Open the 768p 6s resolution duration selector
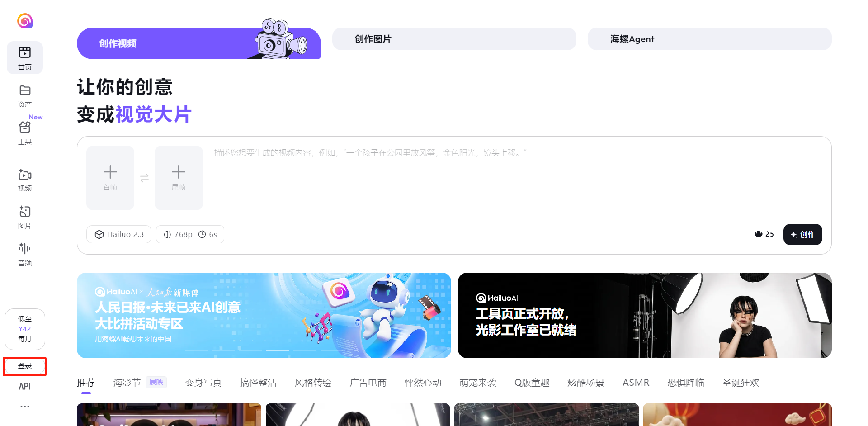Image resolution: width=868 pixels, height=426 pixels. coord(190,234)
